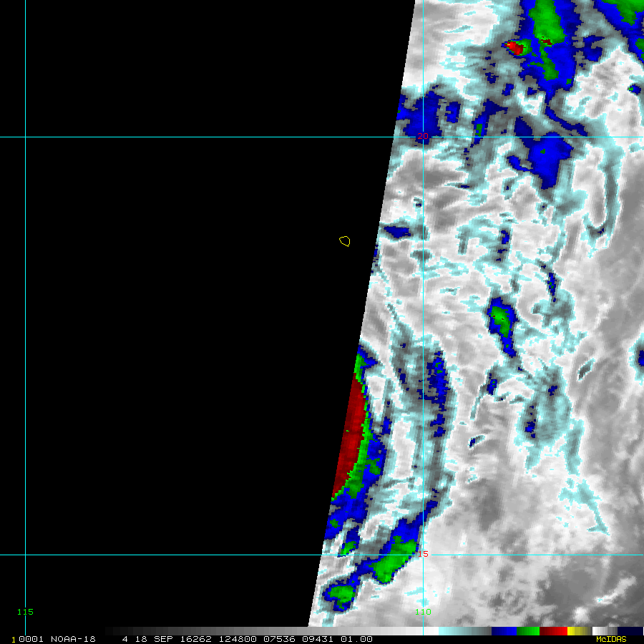Click the NOAA-18 satellite label
The width and height of the screenshot is (644, 644).
click(x=73, y=639)
